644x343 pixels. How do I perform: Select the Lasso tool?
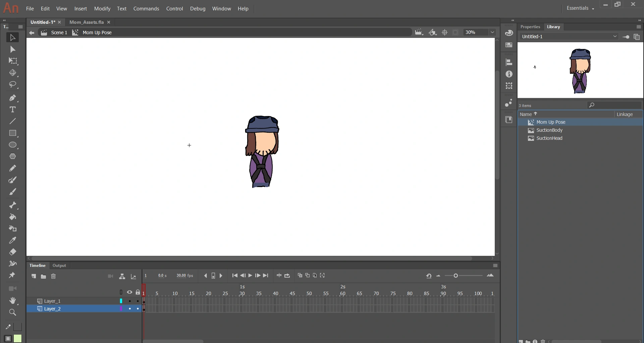(x=13, y=84)
